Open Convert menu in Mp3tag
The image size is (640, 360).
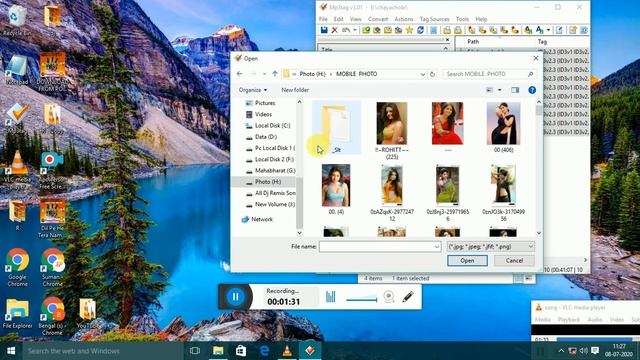click(378, 19)
